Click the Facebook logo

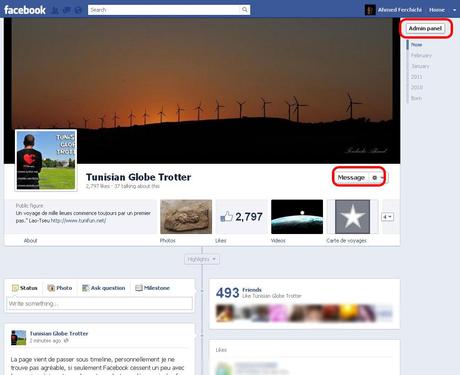[x=25, y=10]
